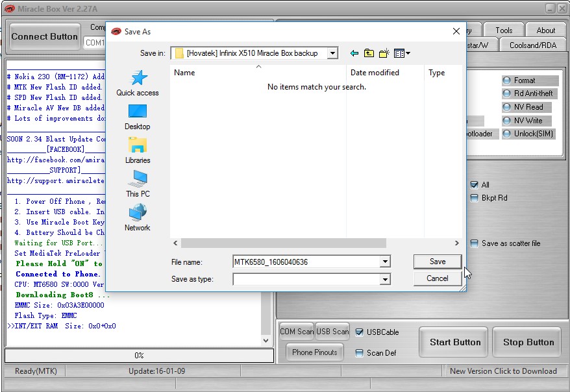The image size is (570, 392).
Task: Switch to the Tools tab
Action: point(504,31)
